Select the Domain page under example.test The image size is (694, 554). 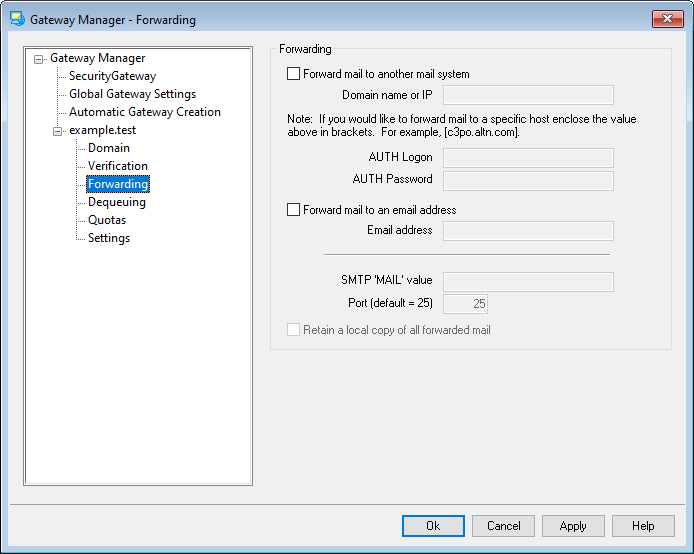108,148
